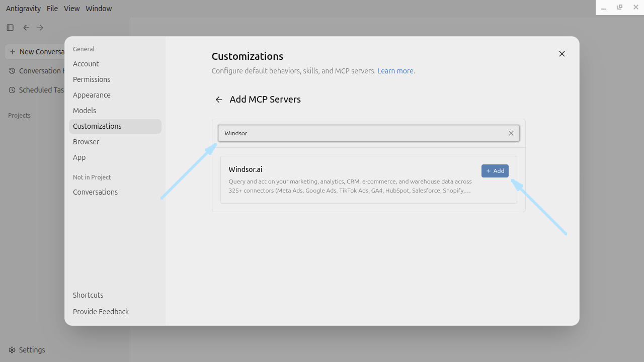Toggle the sidebar panel icon

10,28
